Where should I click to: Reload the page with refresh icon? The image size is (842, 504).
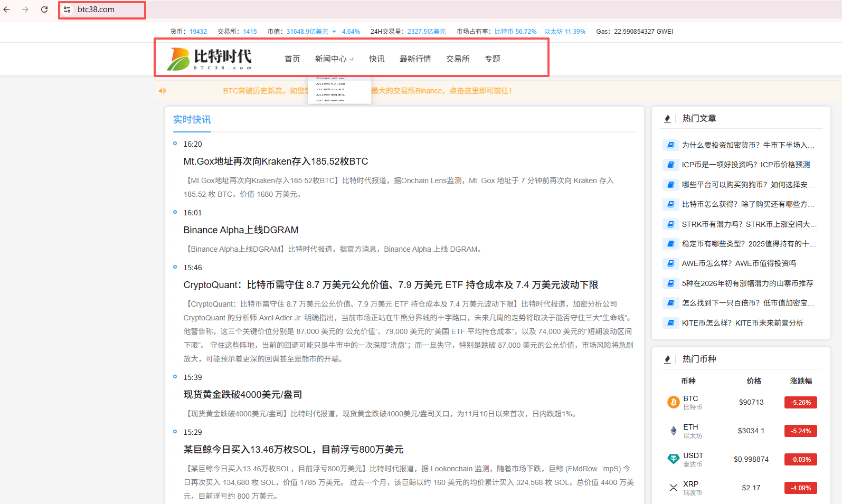(44, 9)
